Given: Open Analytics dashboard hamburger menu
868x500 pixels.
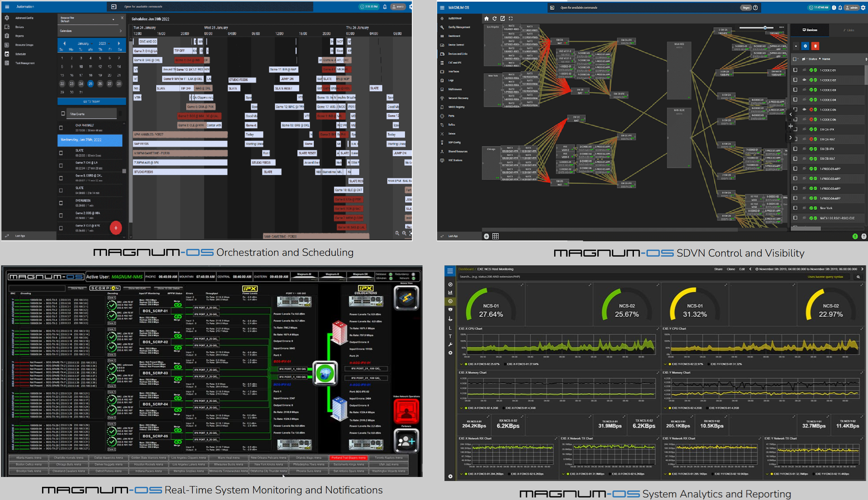Looking at the screenshot, I should [x=450, y=271].
